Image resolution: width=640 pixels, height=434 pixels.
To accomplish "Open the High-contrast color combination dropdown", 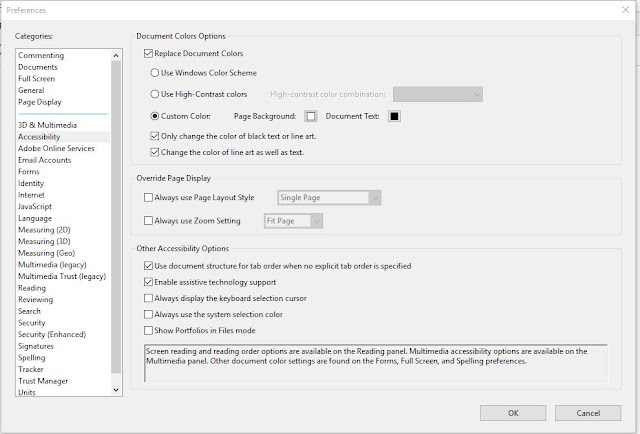I will point(438,94).
